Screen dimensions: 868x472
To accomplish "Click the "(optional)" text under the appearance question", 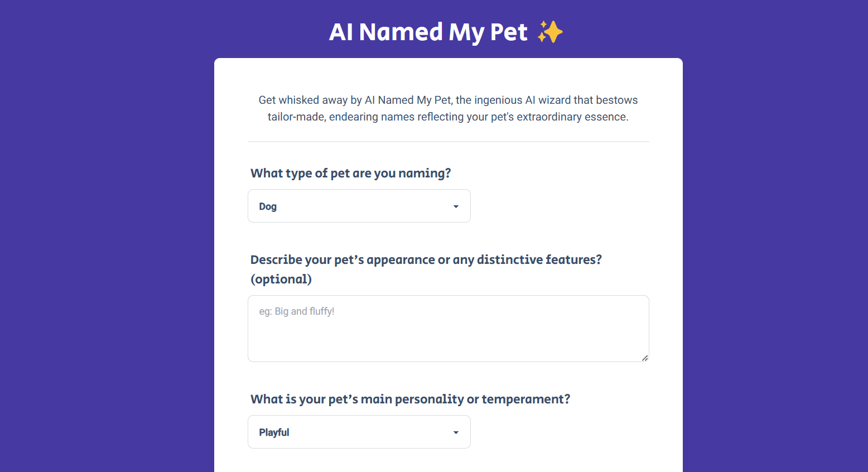I will [x=281, y=280].
